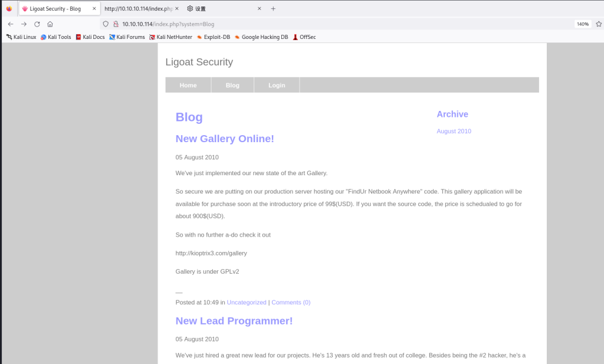Open the Uncategorized category link

[247, 303]
